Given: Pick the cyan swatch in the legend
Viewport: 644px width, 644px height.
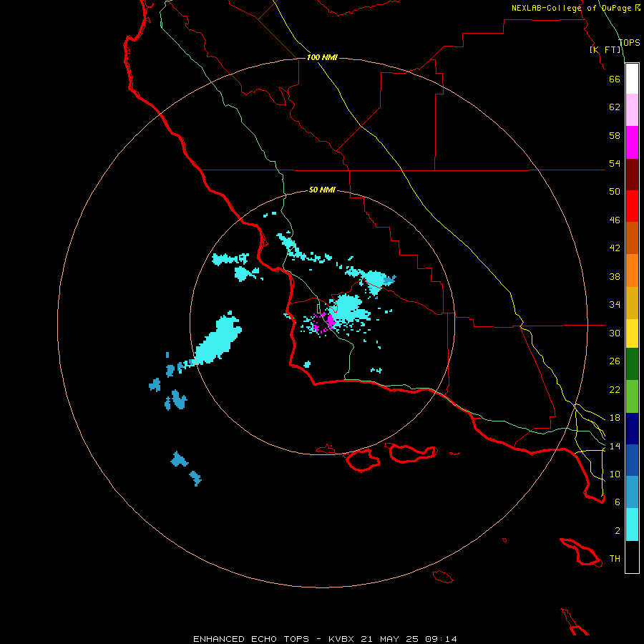Looking at the screenshot, I should point(632,525).
